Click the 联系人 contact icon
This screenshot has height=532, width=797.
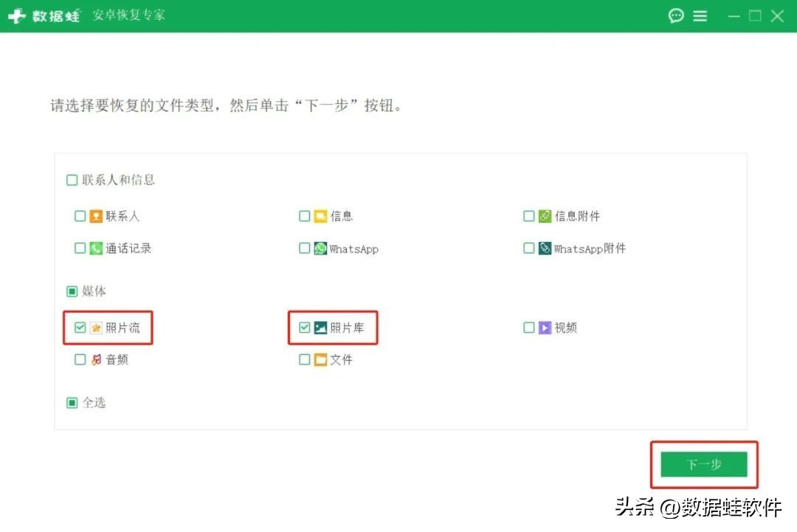(96, 215)
